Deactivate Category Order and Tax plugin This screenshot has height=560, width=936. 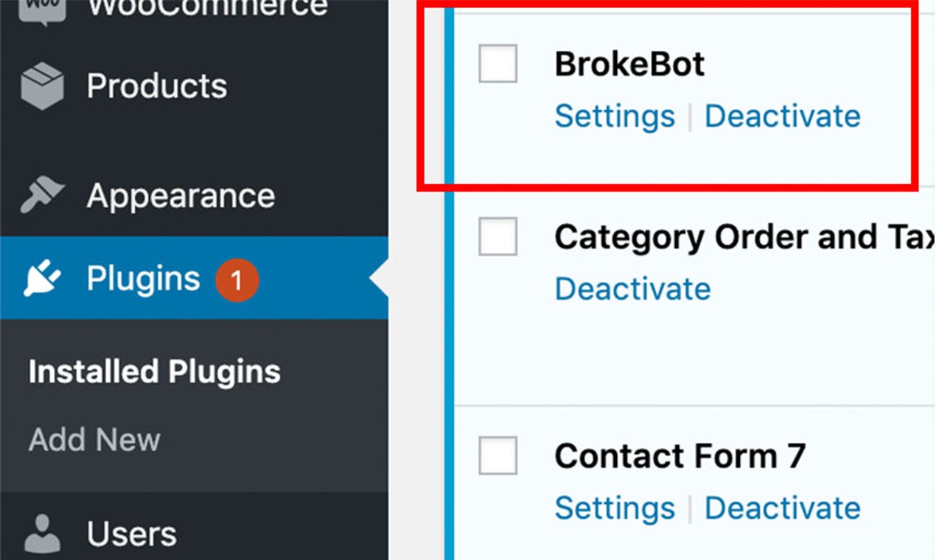click(x=632, y=289)
